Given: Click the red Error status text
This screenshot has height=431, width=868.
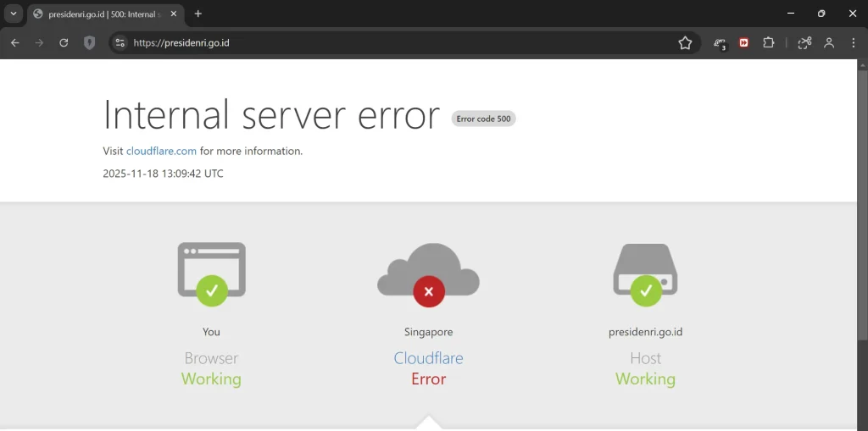Looking at the screenshot, I should click(428, 379).
